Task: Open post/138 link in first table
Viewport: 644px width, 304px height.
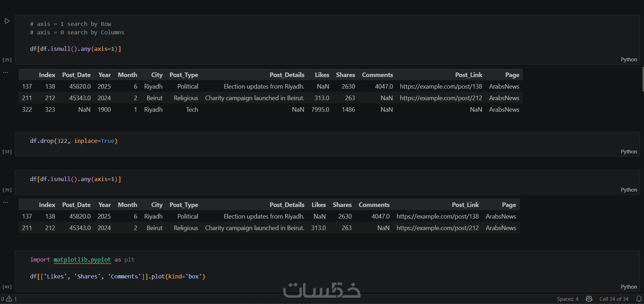Action: tap(441, 87)
